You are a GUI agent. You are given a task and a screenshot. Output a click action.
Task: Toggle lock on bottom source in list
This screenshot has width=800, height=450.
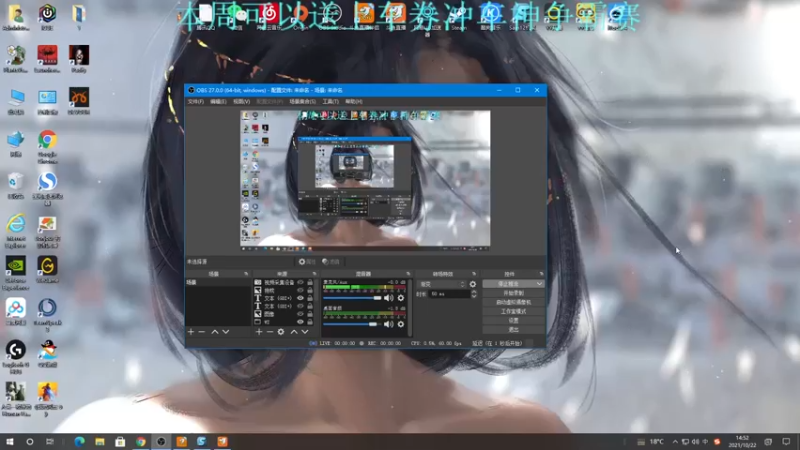coord(310,322)
